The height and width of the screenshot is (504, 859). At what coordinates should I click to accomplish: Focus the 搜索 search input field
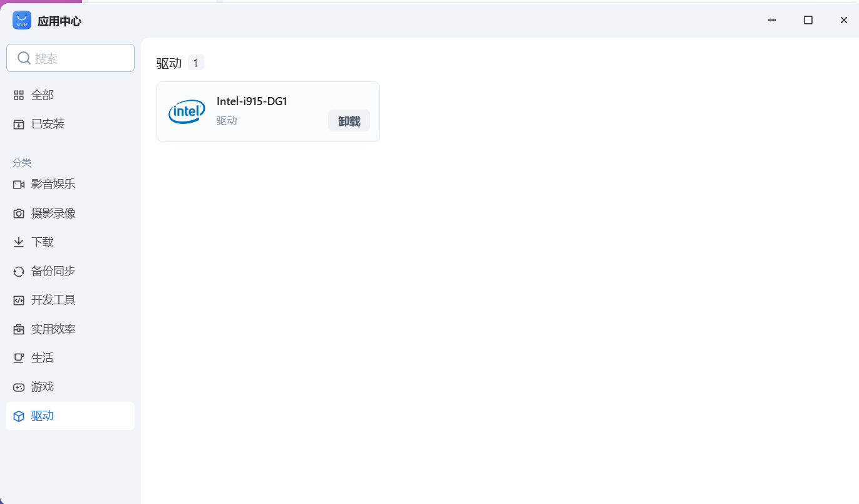click(x=70, y=58)
